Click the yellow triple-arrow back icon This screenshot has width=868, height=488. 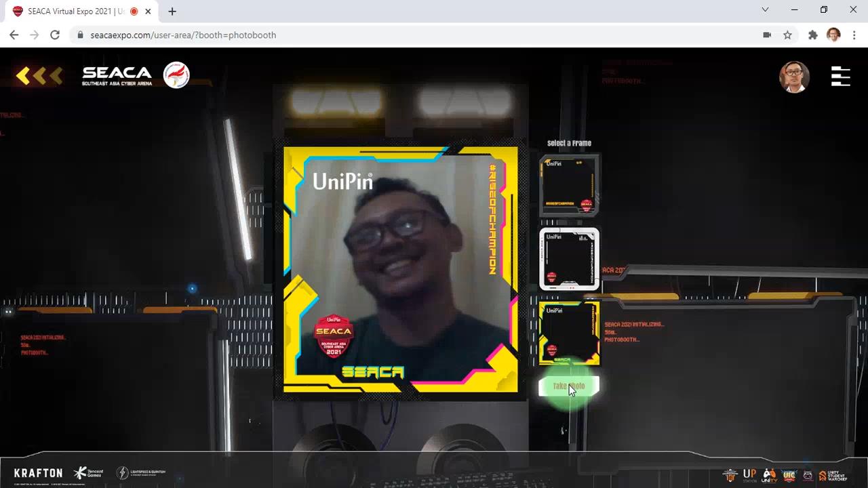[x=39, y=76]
